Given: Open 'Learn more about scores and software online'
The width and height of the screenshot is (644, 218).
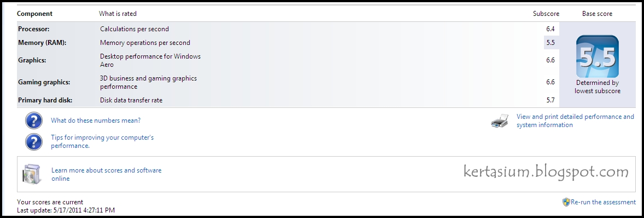Looking at the screenshot, I should pos(107,174).
